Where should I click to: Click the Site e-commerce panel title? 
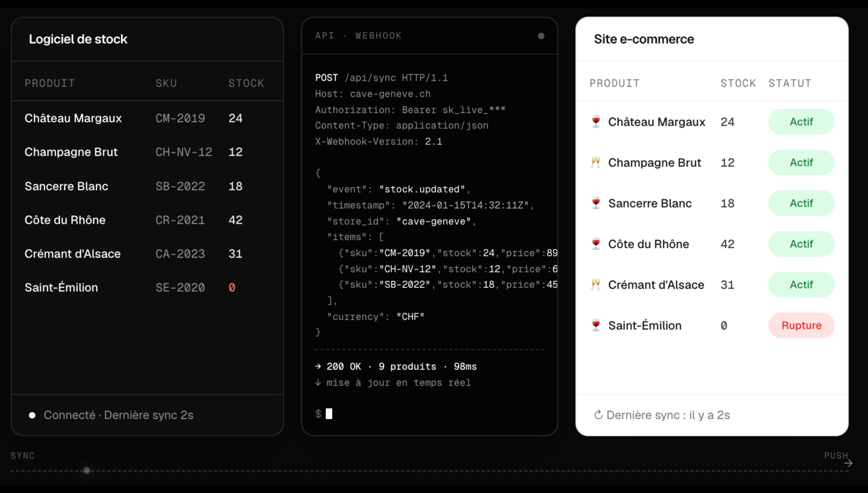pyautogui.click(x=644, y=39)
